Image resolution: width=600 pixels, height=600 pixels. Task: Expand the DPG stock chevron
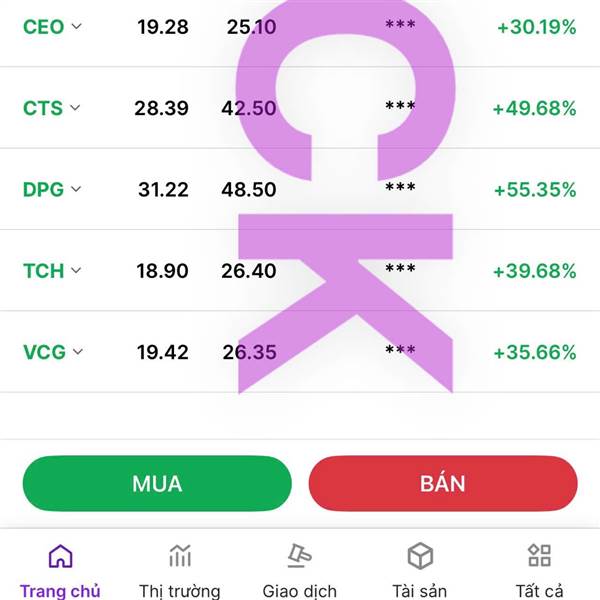click(76, 189)
